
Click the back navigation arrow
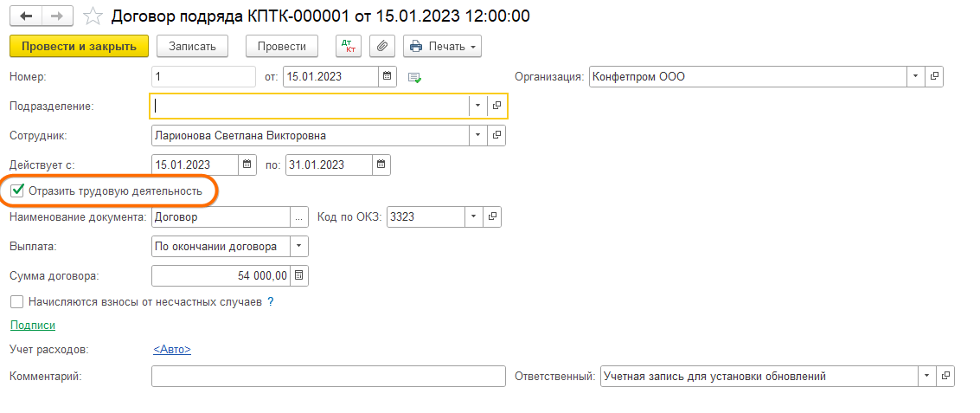[27, 16]
